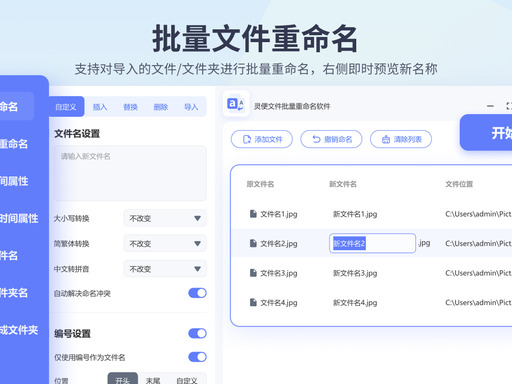Click 添加文件 to add files

click(x=262, y=139)
